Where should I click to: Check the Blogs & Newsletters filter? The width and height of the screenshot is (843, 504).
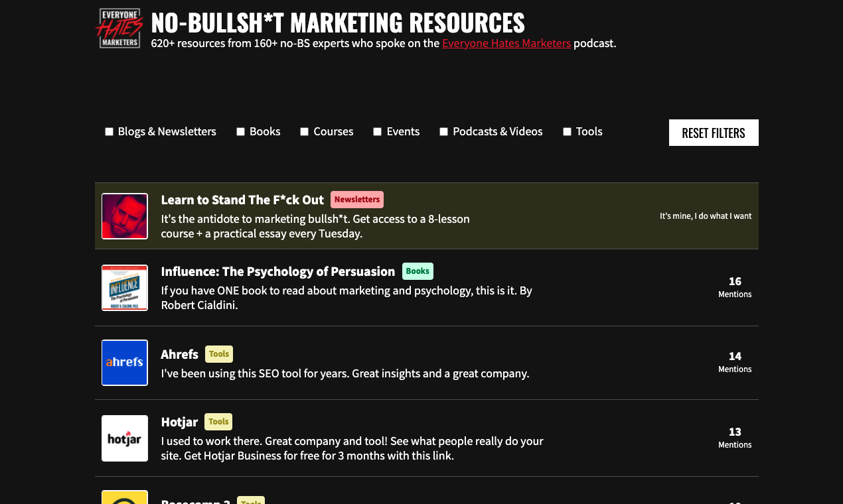[109, 131]
